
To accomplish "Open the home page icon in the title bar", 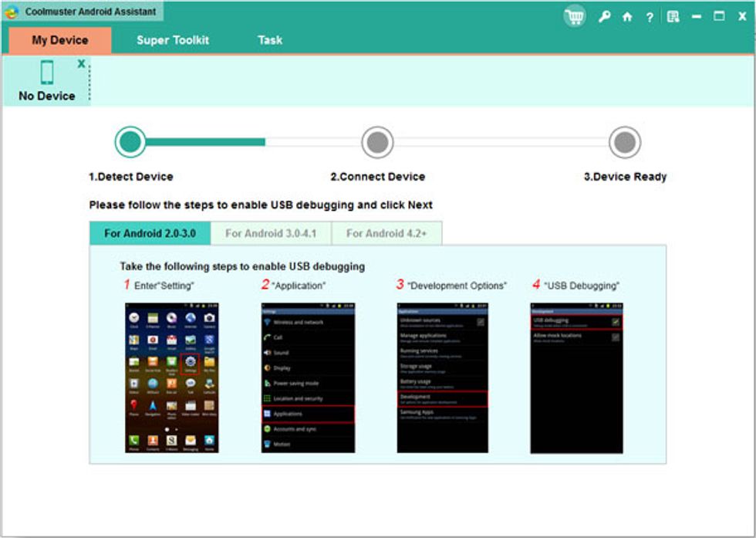I will pos(627,15).
